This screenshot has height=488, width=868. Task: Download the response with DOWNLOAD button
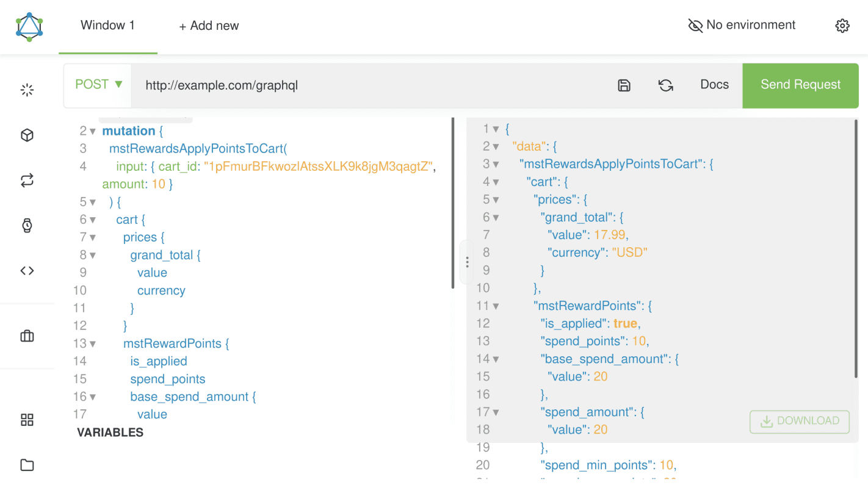pyautogui.click(x=800, y=421)
